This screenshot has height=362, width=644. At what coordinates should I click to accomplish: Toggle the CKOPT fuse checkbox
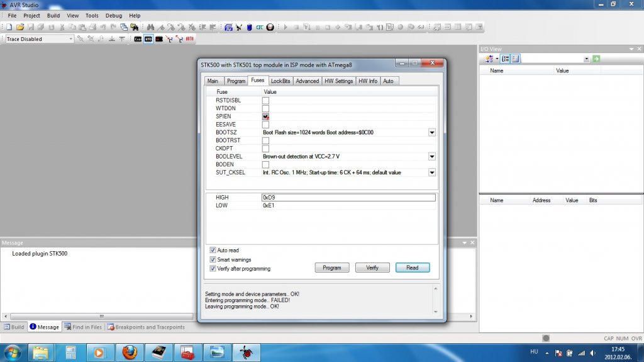(266, 149)
